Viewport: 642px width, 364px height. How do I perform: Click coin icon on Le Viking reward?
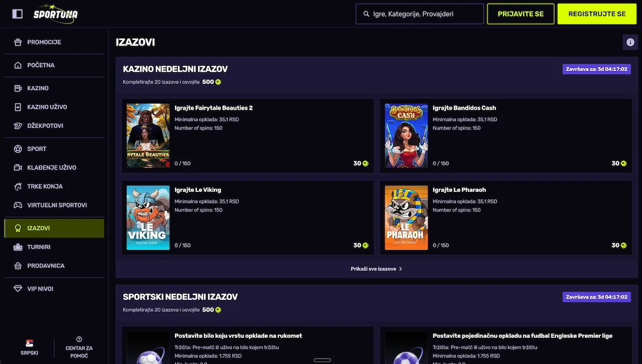click(x=365, y=245)
